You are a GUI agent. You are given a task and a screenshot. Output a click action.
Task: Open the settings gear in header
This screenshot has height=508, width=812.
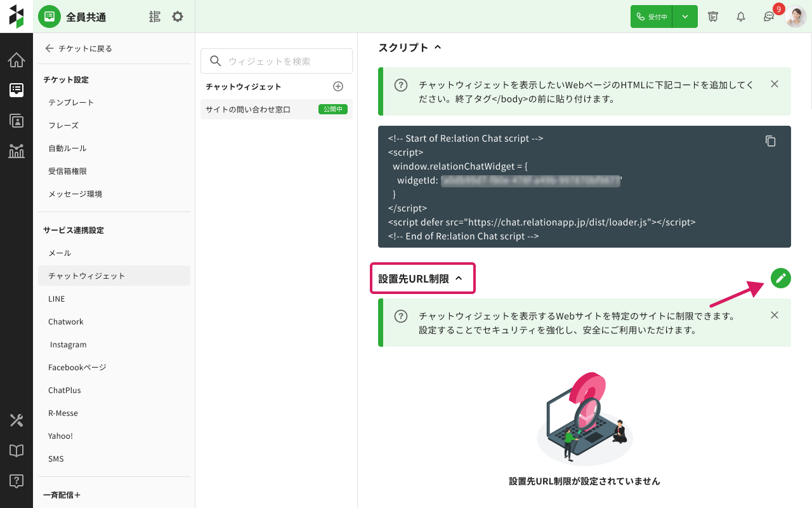178,17
